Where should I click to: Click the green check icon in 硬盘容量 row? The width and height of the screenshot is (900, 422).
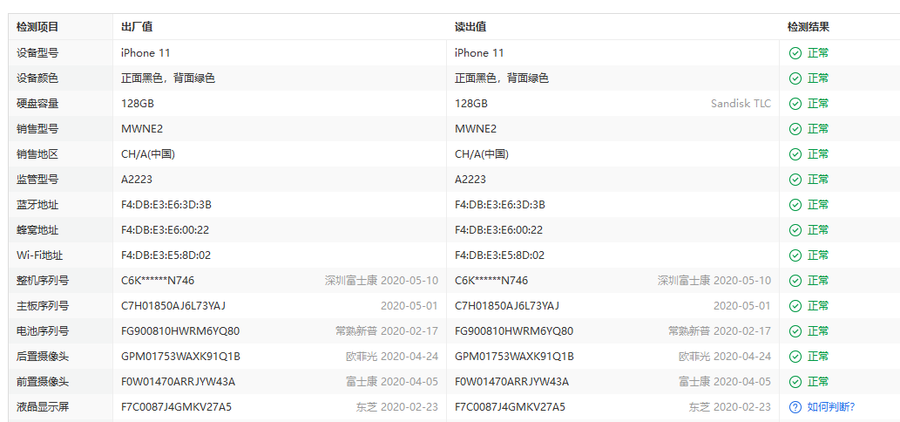point(795,104)
